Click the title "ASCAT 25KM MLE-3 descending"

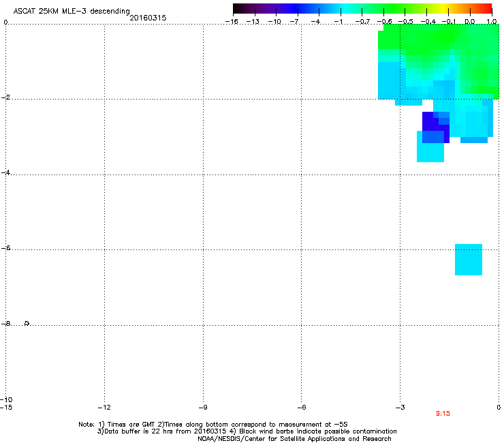(x=72, y=11)
